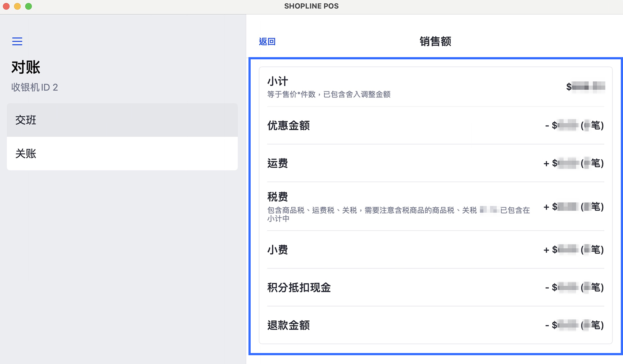This screenshot has height=364, width=623.
Task: Click the blurred 小计 dollar amount
Action: [x=586, y=87]
